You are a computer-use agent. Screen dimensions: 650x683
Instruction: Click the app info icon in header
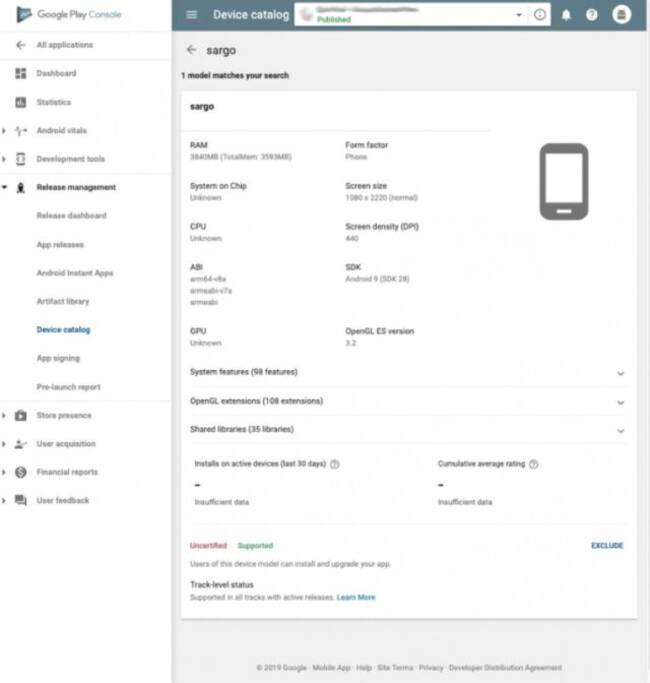[541, 15]
